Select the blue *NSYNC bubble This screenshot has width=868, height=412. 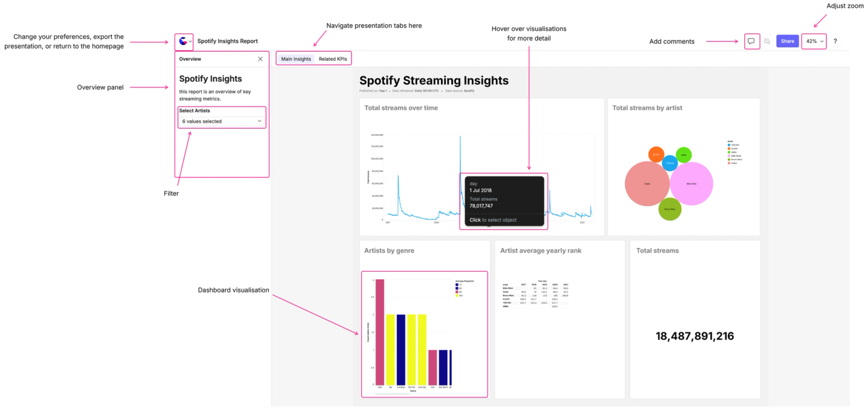670,163
